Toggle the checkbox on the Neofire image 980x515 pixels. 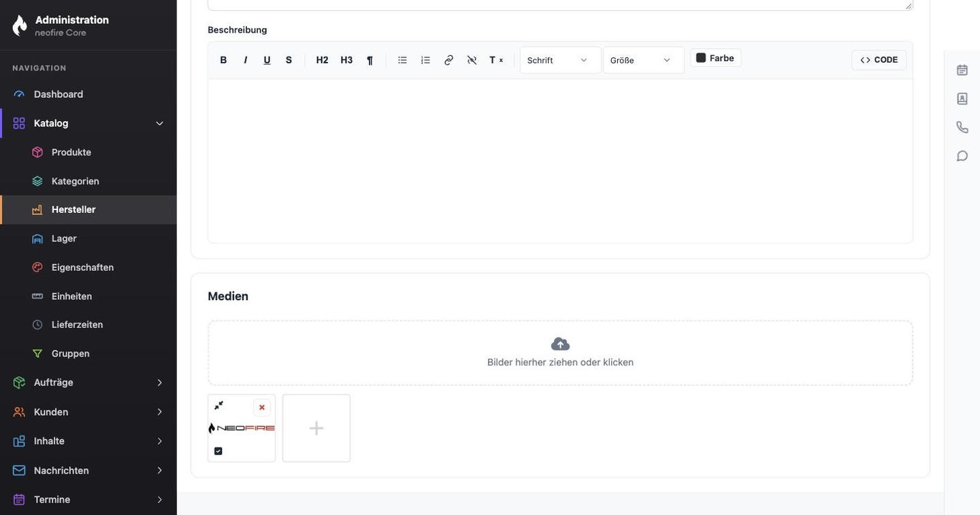click(x=218, y=451)
